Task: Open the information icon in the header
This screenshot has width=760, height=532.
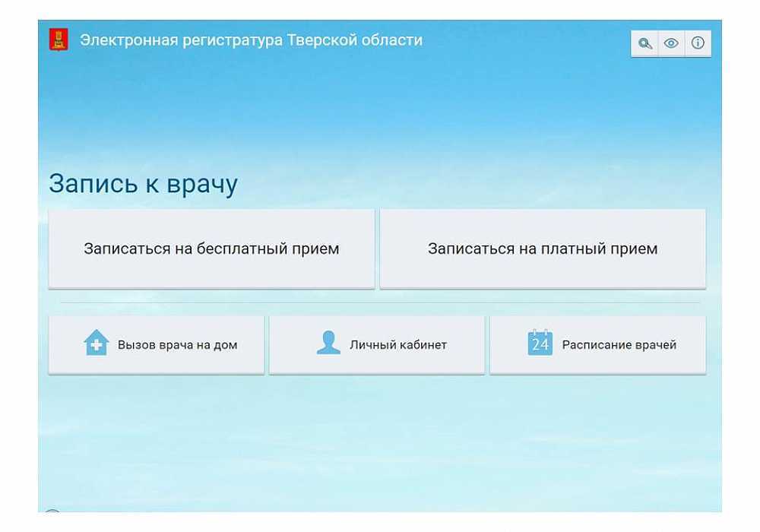Action: [x=698, y=43]
